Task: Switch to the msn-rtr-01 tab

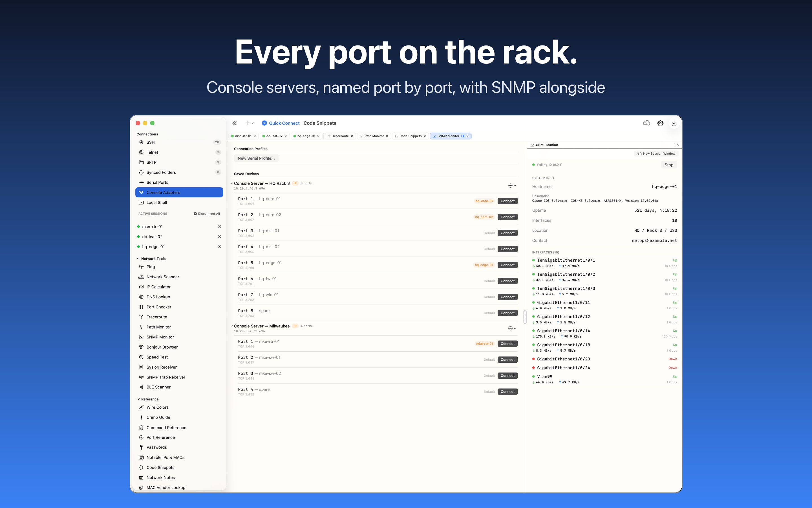Action: (244, 136)
